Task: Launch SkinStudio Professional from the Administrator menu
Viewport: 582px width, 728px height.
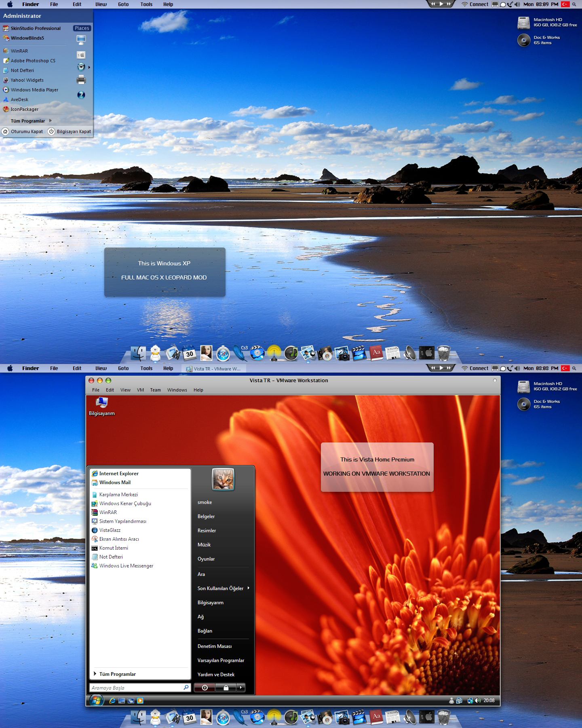Action: point(32,28)
